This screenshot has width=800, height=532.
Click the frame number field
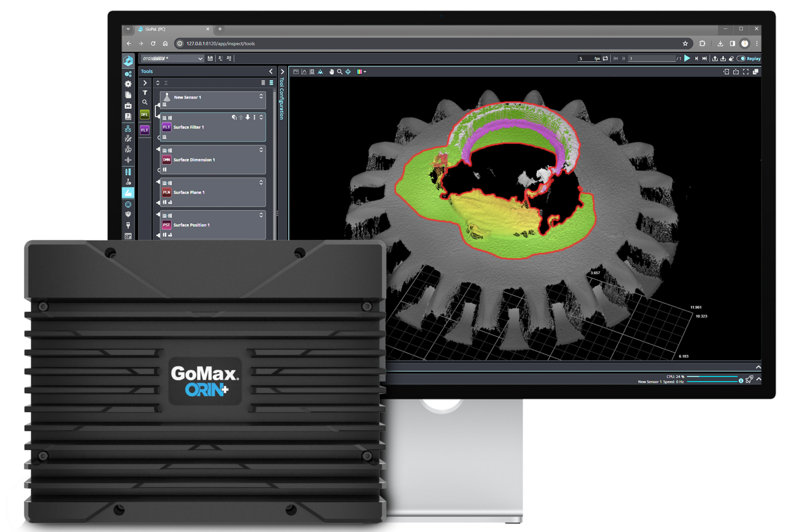coord(652,59)
